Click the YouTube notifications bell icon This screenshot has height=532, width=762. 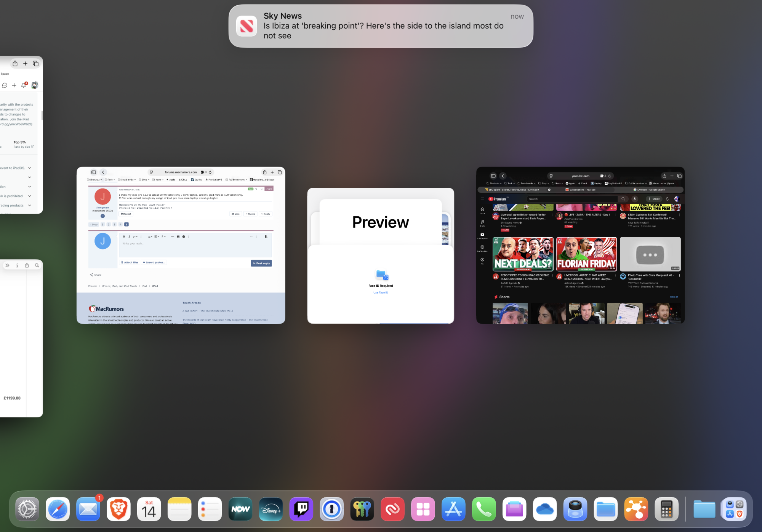[667, 199]
